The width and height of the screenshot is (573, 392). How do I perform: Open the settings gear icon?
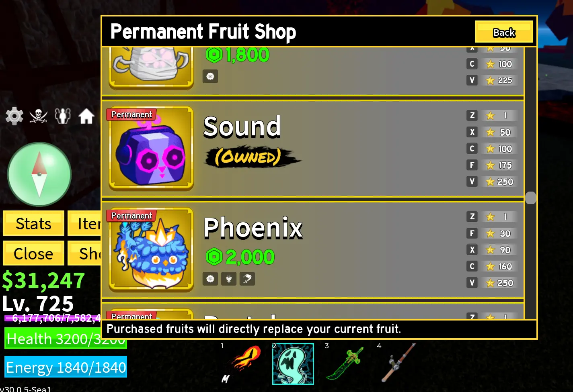pyautogui.click(x=14, y=116)
